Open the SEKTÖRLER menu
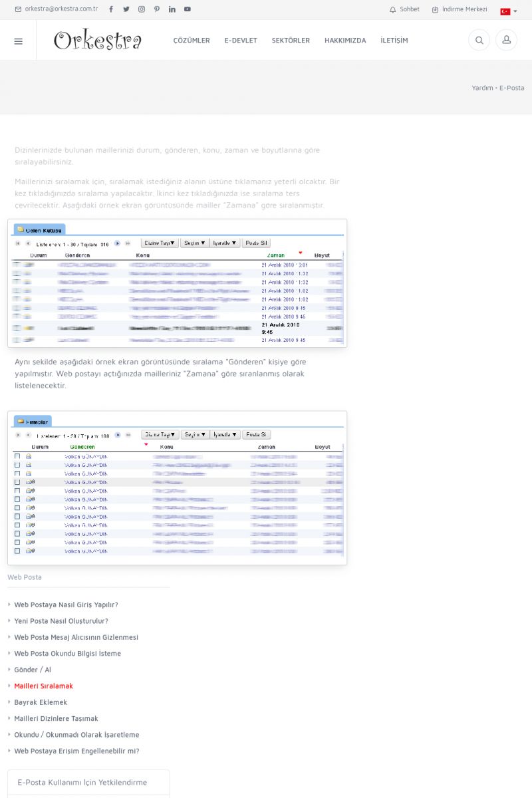532x798 pixels. point(291,41)
